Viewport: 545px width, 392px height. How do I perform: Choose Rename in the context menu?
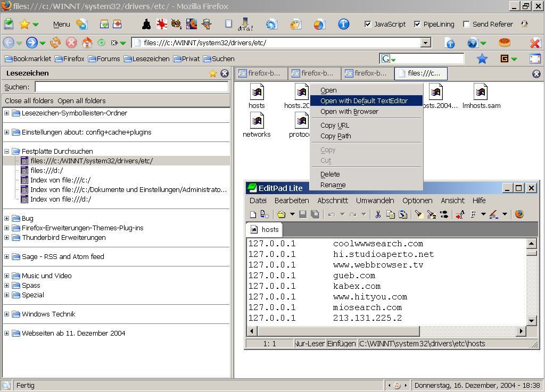(x=366, y=185)
